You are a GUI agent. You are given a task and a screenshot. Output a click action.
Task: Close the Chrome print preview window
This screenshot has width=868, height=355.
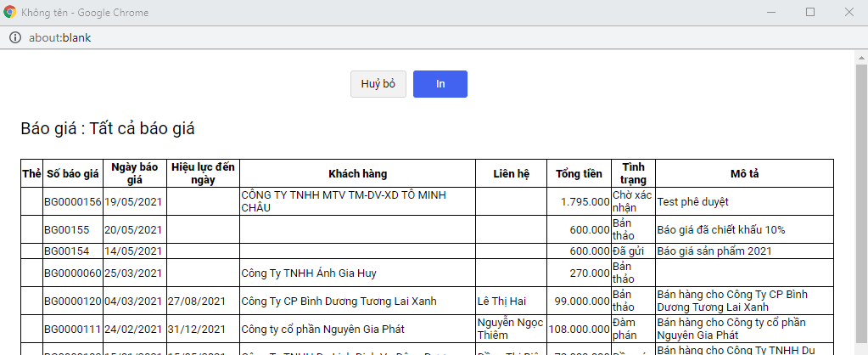click(848, 12)
